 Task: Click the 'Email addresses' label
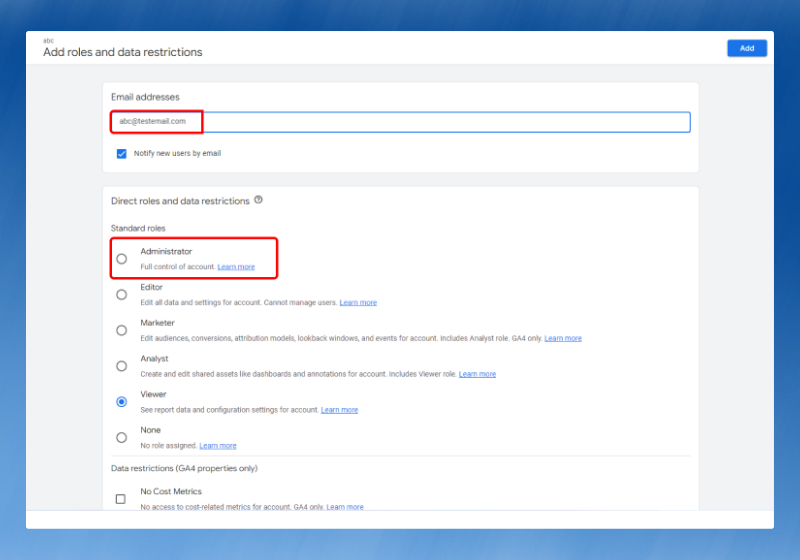click(145, 97)
